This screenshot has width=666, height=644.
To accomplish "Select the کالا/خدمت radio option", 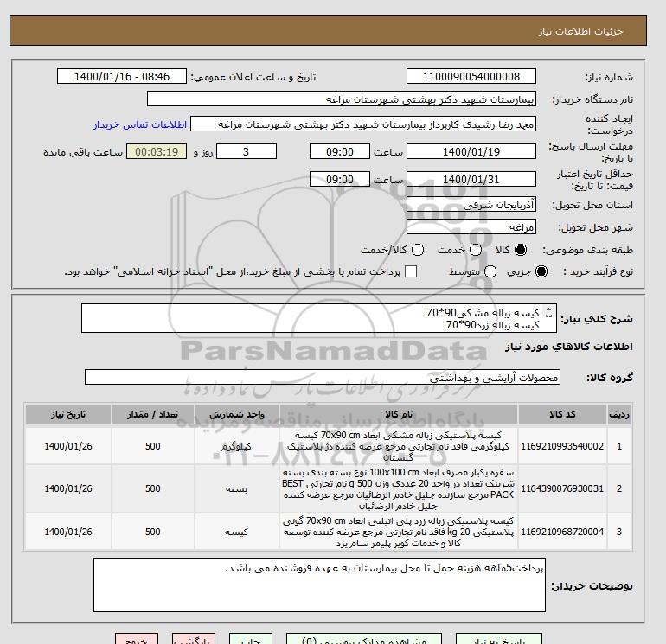I will tap(418, 250).
